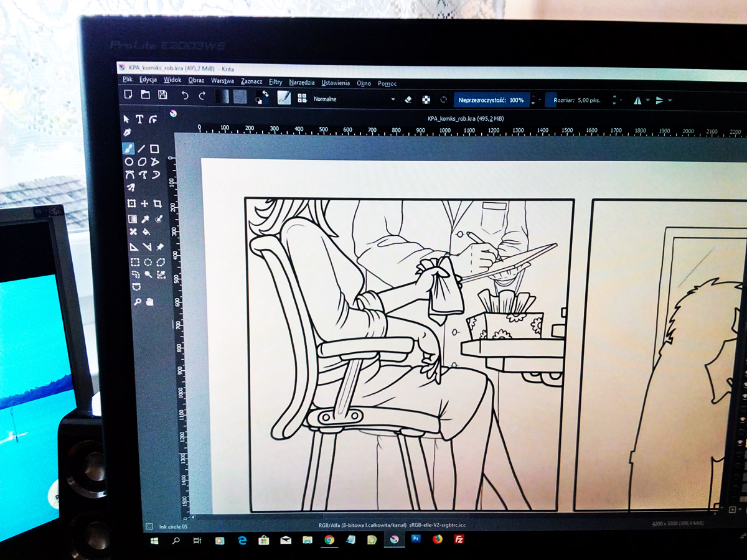747x560 pixels.
Task: Select the Freehand Selection tool
Action: click(x=135, y=274)
